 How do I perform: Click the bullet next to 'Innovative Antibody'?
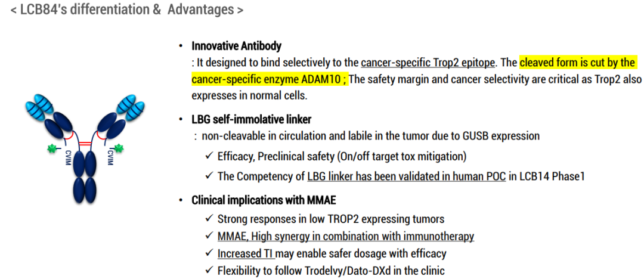181,46
